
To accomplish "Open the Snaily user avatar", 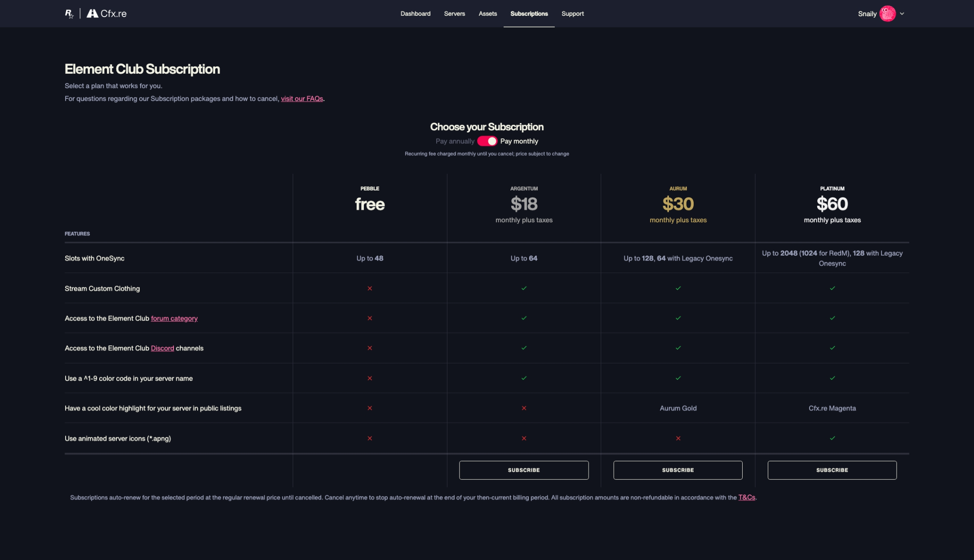I will 887,13.
